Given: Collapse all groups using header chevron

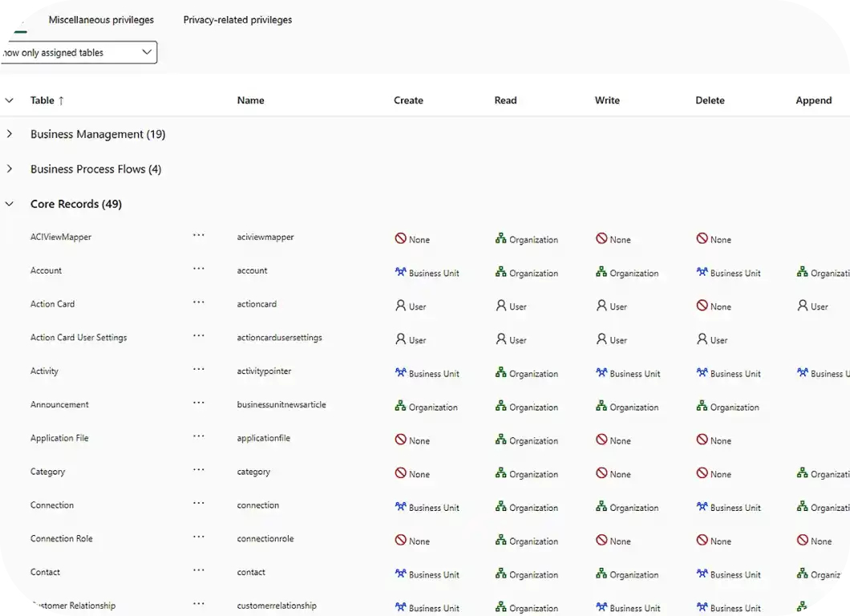Looking at the screenshot, I should (10, 100).
